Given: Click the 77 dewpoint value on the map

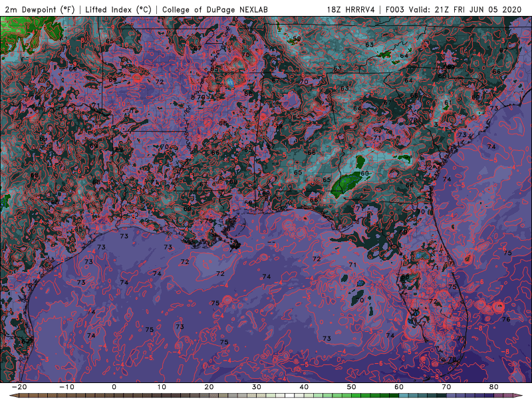Looking at the screenshot, I should point(460,338).
